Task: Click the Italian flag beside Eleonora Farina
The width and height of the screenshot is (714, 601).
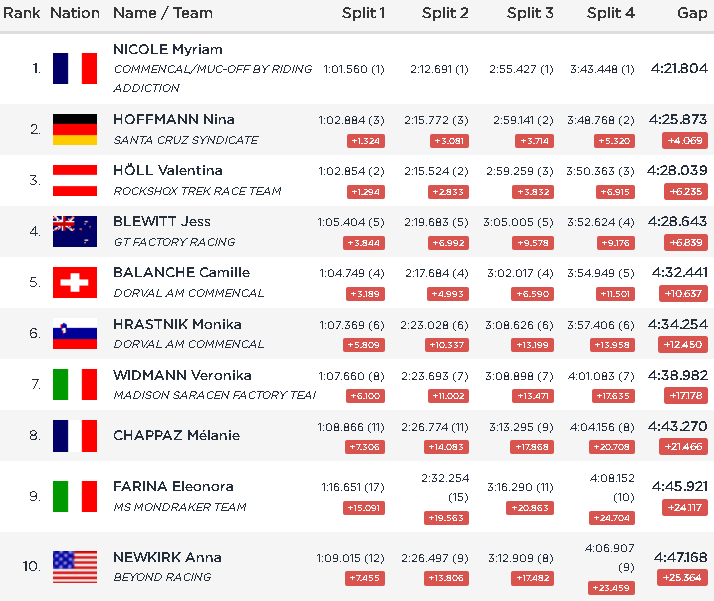Action: (75, 496)
